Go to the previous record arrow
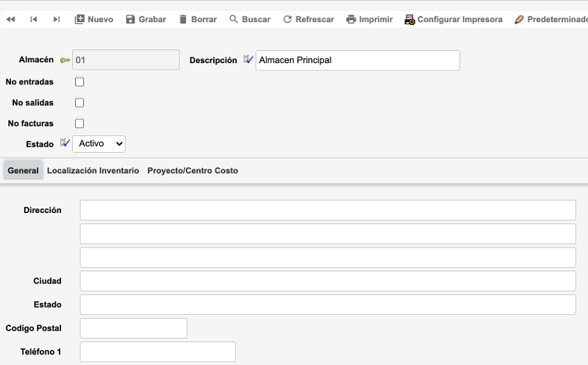 coord(34,19)
